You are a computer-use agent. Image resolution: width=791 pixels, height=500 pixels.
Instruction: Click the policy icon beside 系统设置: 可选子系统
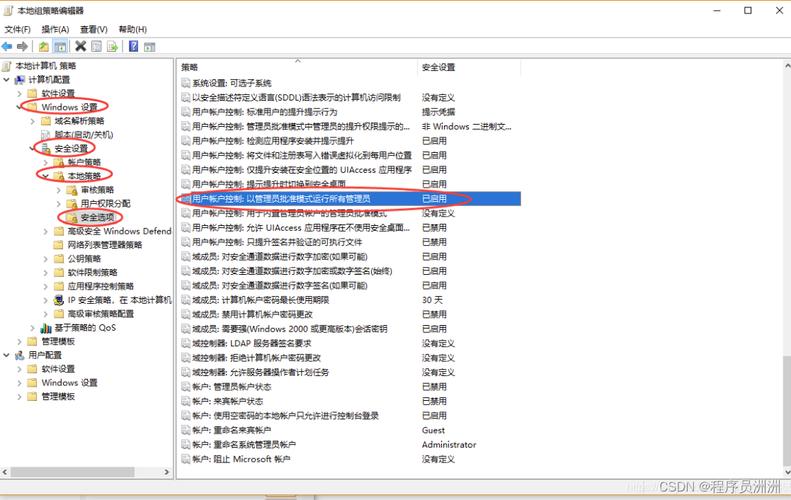(x=186, y=83)
